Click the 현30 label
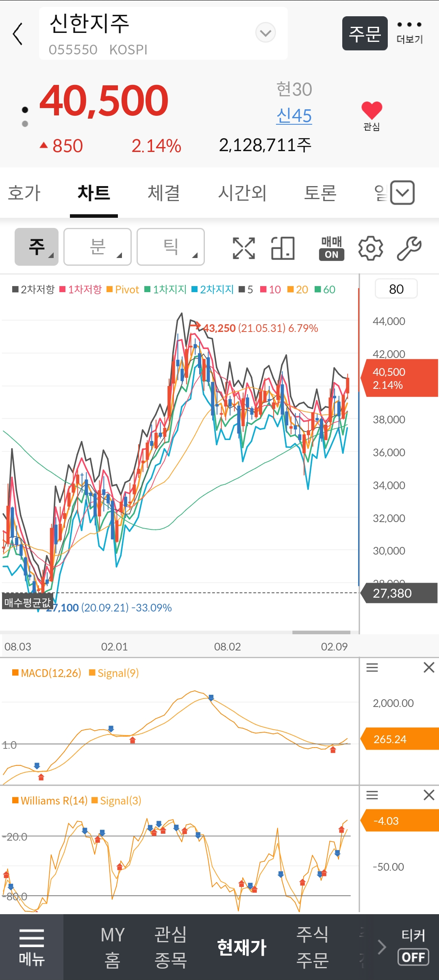 (294, 89)
